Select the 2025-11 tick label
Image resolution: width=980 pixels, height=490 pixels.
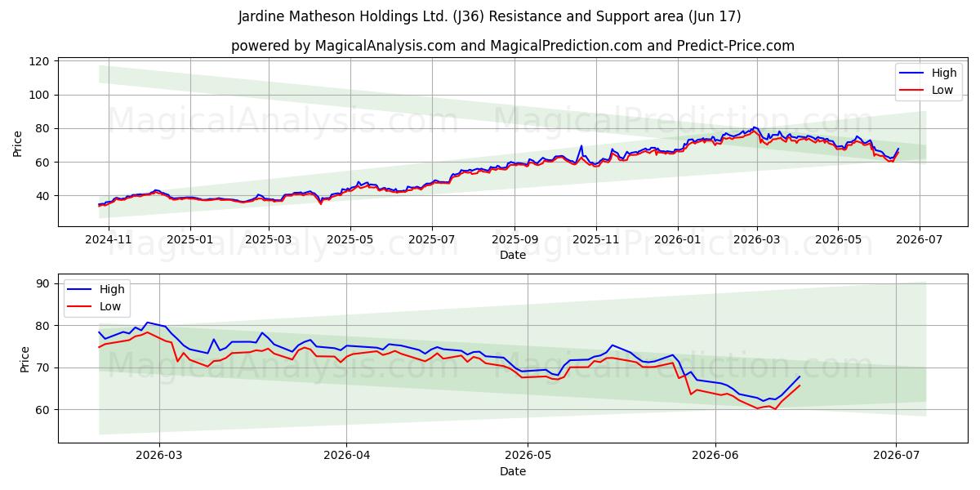point(596,240)
